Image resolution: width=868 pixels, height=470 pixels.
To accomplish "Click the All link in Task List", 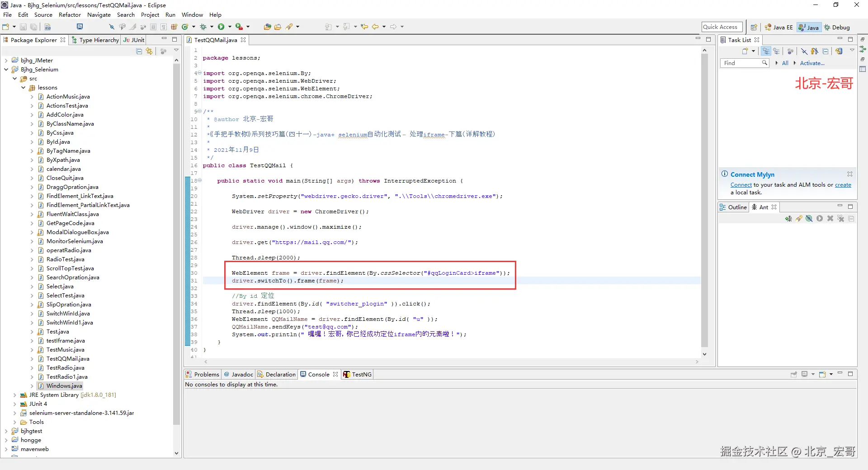I will (x=785, y=63).
